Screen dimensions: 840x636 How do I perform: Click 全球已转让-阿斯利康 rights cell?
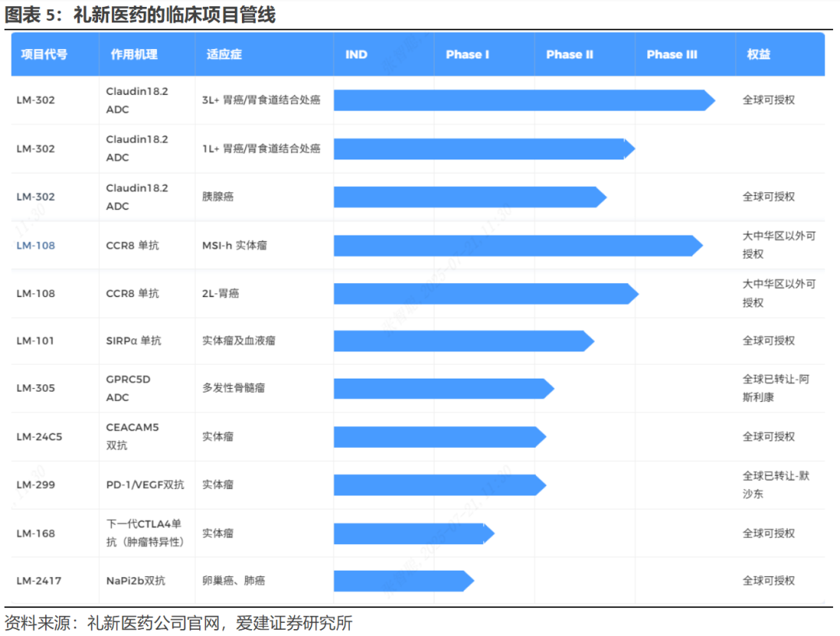click(775, 388)
